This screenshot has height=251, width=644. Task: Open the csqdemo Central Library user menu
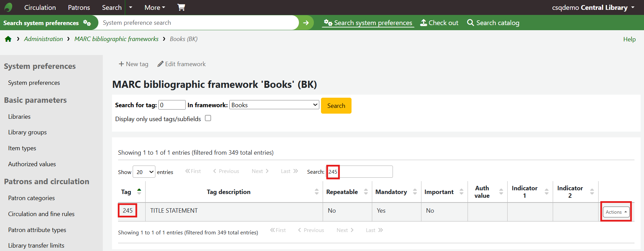tap(593, 7)
